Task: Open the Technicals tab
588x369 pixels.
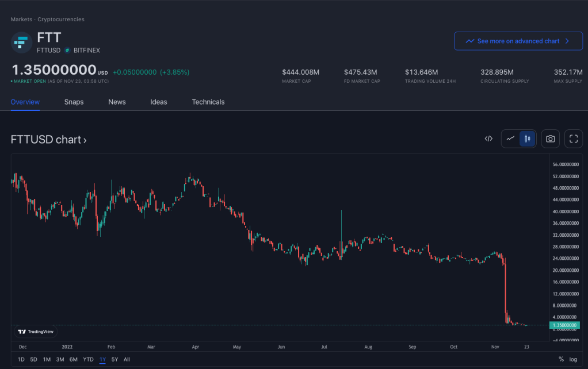Action: pyautogui.click(x=208, y=102)
